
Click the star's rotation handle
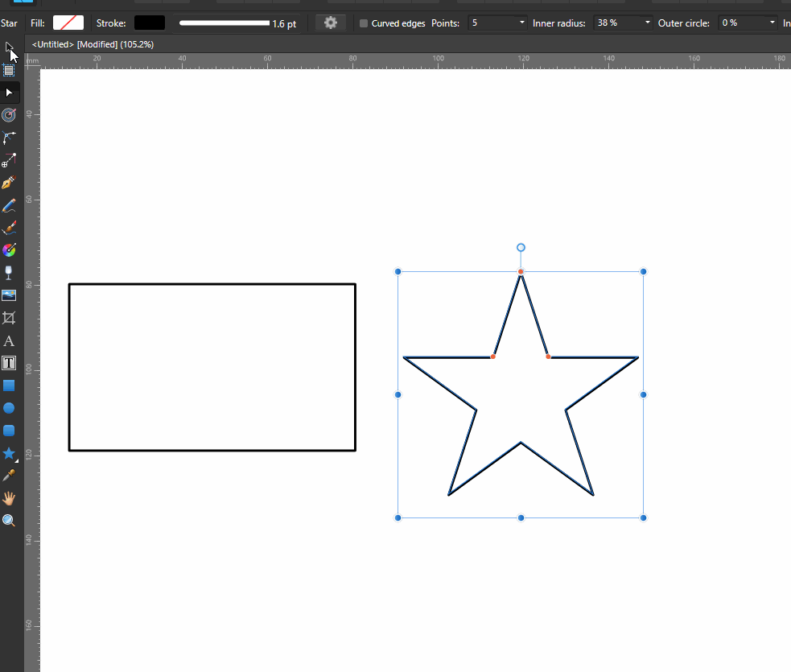[x=521, y=247]
